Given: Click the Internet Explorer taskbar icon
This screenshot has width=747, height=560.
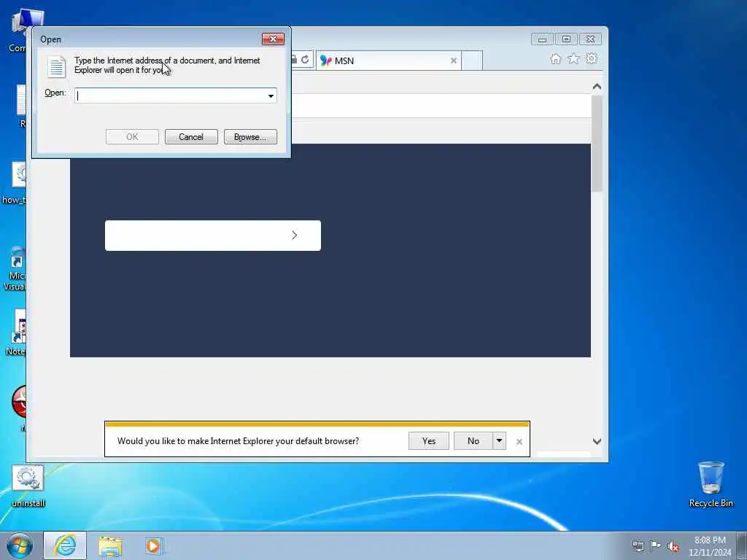Looking at the screenshot, I should 65,545.
